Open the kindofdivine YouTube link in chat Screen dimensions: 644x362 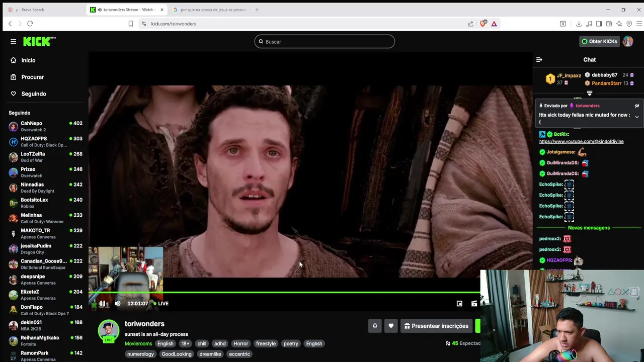tap(581, 141)
